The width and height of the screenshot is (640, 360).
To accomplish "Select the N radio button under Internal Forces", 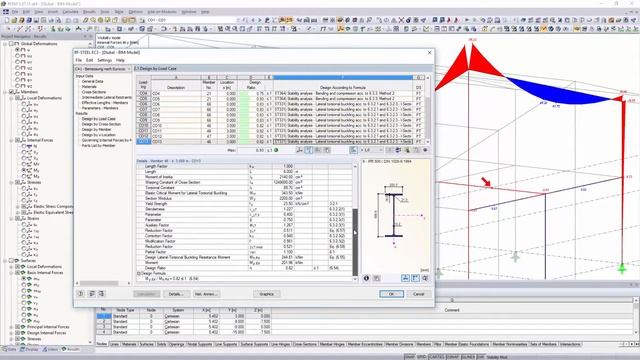I will [24, 146].
